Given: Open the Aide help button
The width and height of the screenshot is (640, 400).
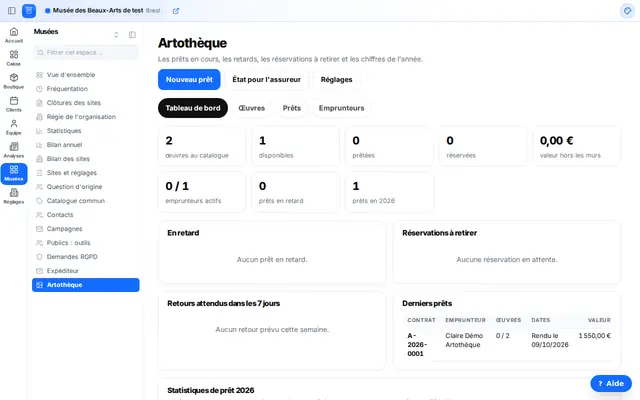Looking at the screenshot, I should [x=611, y=383].
